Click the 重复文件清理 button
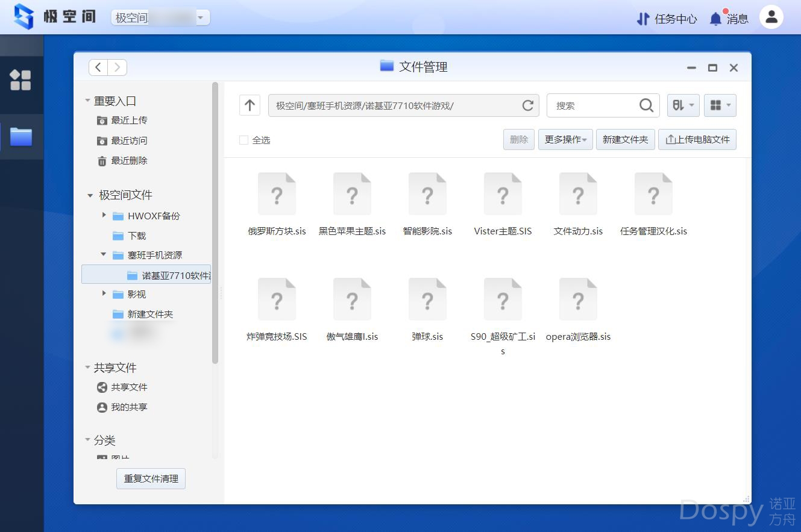 [151, 479]
